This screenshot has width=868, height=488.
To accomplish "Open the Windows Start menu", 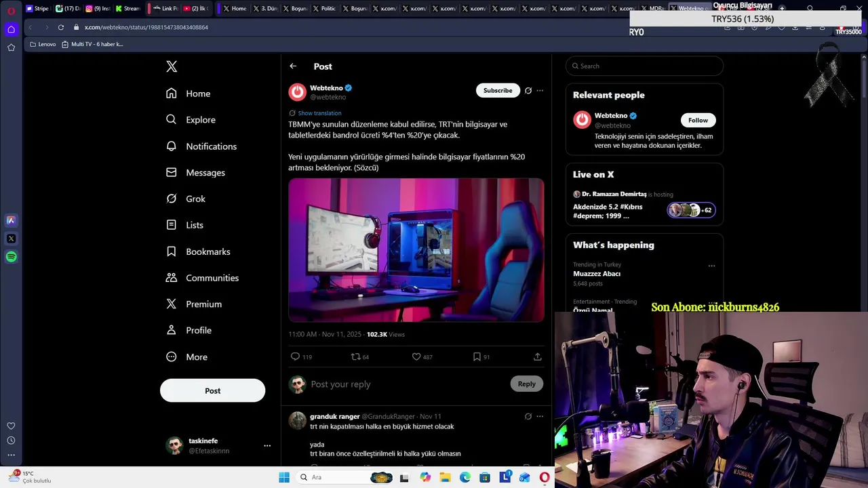I will [x=284, y=478].
